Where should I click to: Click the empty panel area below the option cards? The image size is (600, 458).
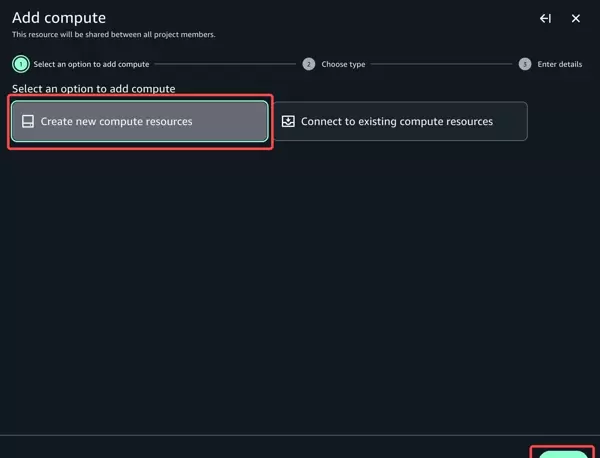(x=300, y=290)
